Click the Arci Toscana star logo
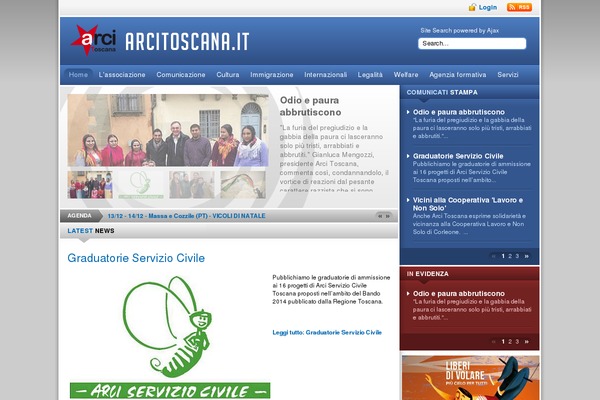The image size is (600, 400). click(93, 40)
